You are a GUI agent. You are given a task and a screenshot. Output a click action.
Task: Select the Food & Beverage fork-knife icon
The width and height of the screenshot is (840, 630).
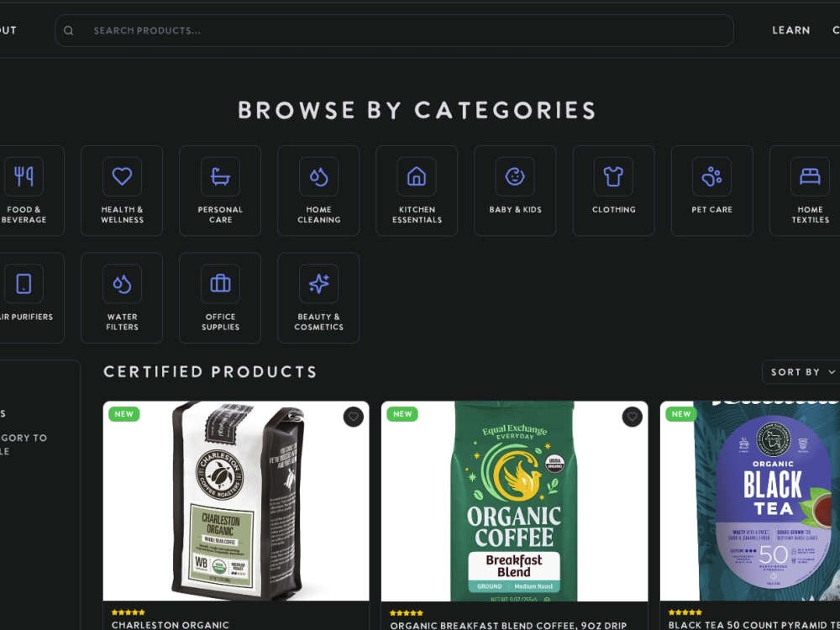pos(24,176)
